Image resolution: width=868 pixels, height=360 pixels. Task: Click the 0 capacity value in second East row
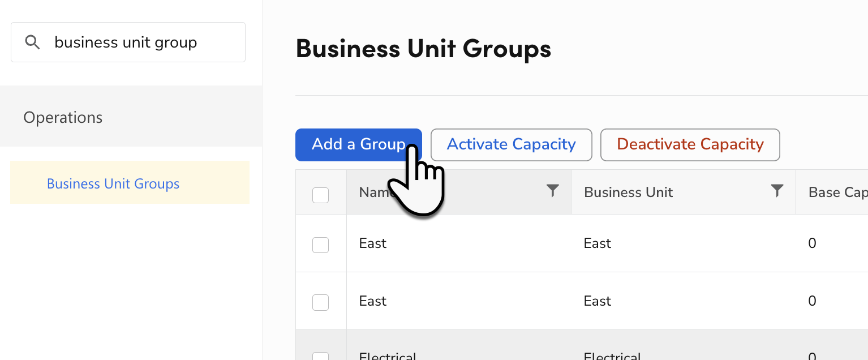813,301
